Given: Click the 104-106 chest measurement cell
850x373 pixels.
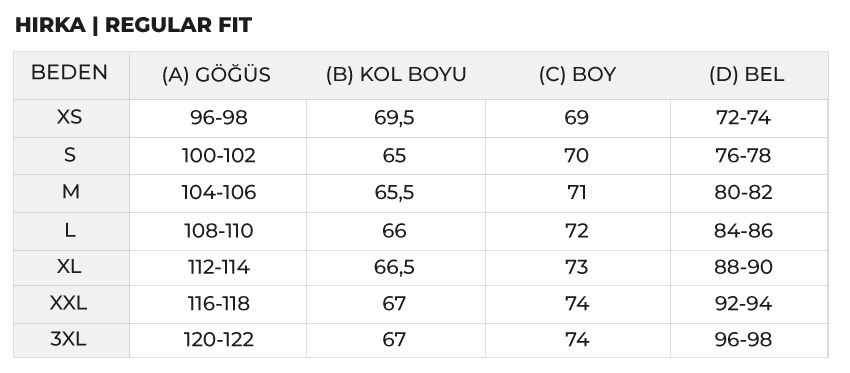Looking at the screenshot, I should point(218,192).
